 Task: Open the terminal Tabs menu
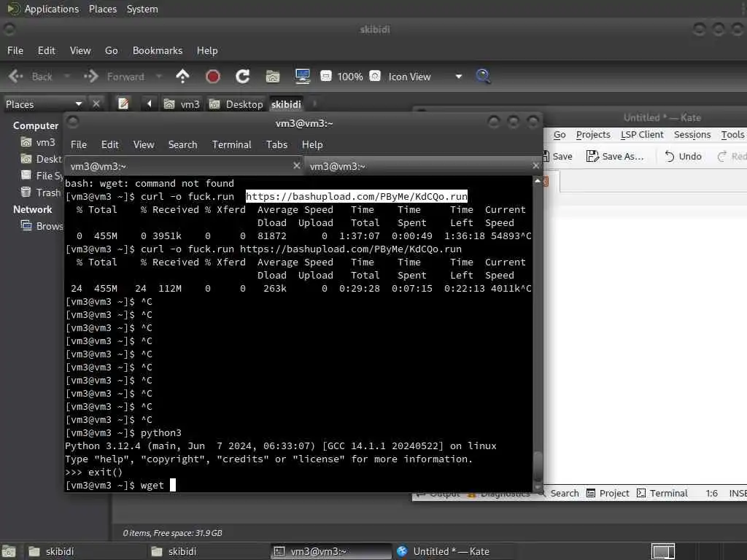tap(276, 145)
